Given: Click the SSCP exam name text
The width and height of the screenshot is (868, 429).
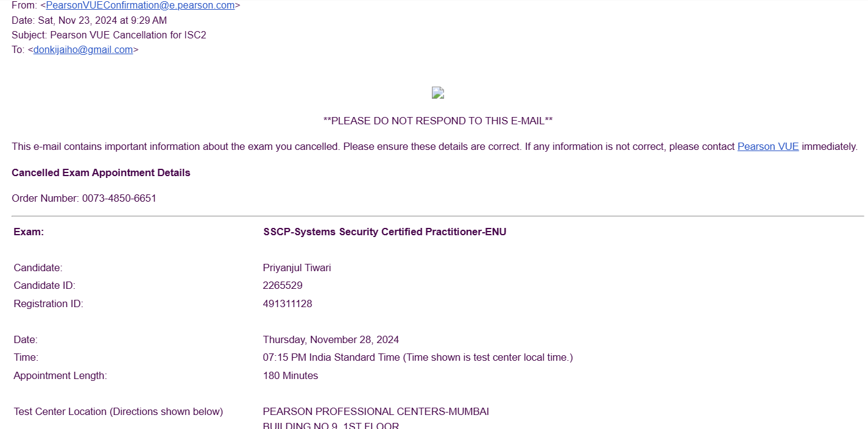Looking at the screenshot, I should click(x=384, y=232).
